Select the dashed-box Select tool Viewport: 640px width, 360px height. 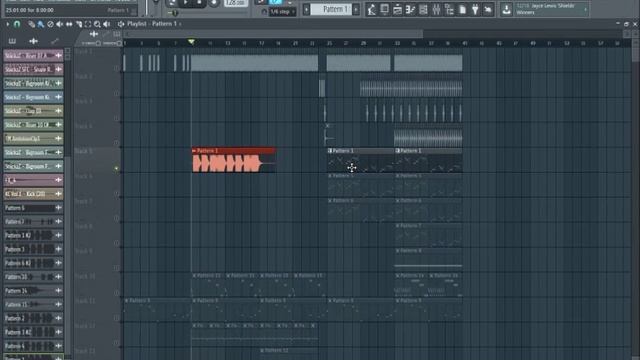click(x=88, y=24)
